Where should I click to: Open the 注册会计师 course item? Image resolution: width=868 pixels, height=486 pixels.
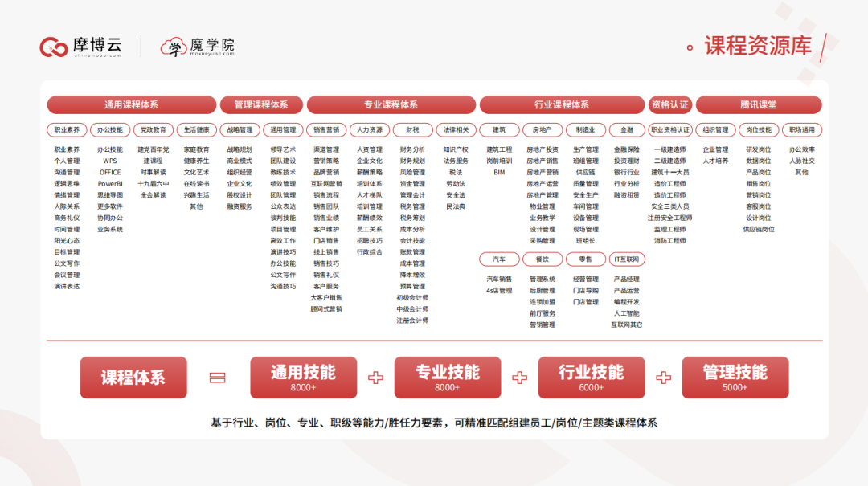(412, 321)
